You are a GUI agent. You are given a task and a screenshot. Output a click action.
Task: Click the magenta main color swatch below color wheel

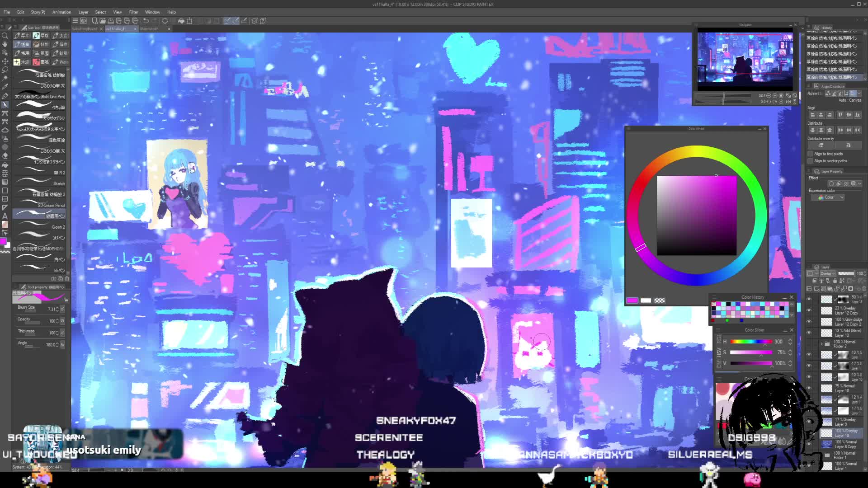632,300
